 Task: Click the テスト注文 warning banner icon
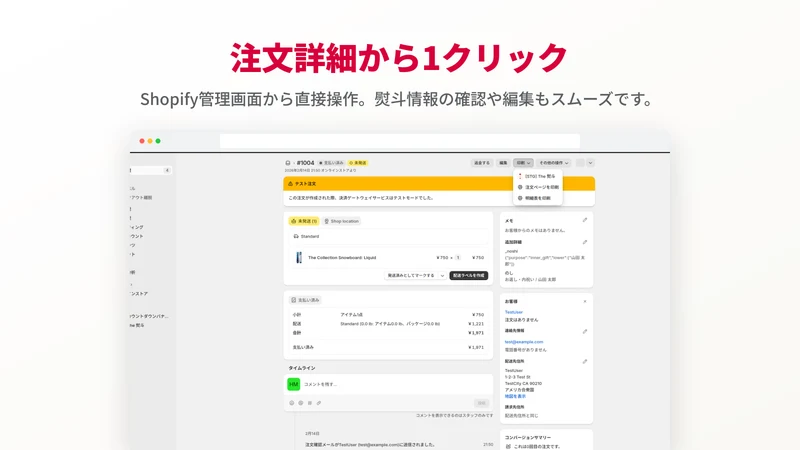(x=290, y=184)
